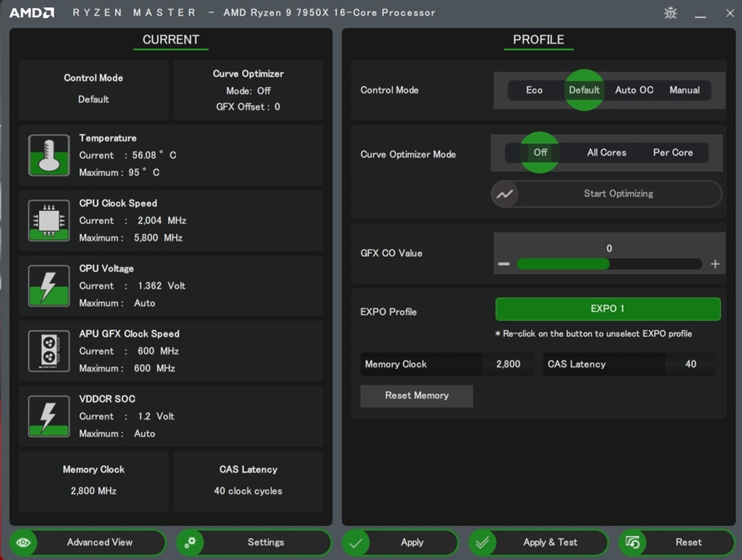Set Curve Optimizer Mode to All Cores

pyautogui.click(x=606, y=152)
